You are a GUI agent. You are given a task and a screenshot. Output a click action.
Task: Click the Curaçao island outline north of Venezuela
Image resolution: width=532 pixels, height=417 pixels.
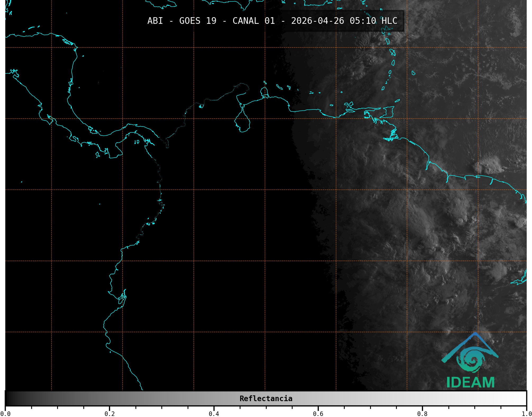279,87
